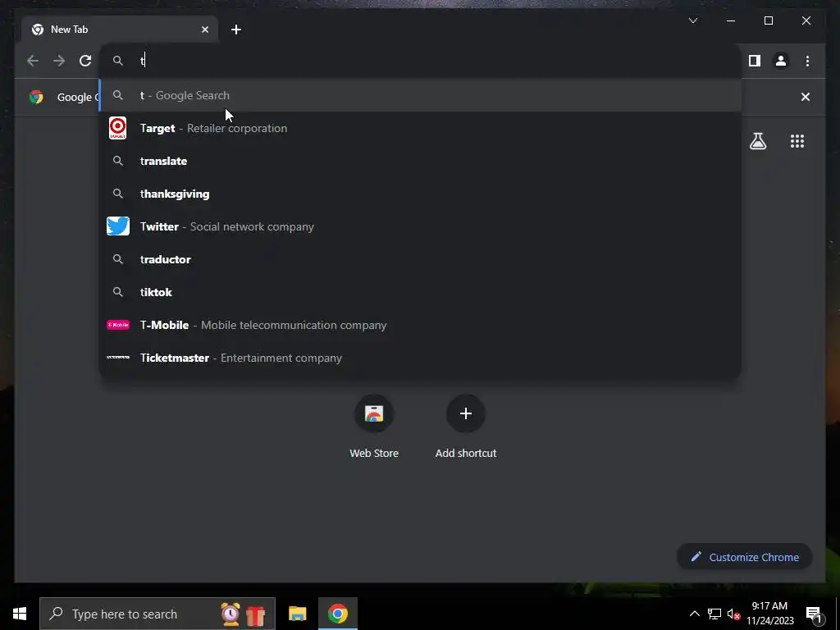
Task: Dismiss the Google Chrome info bar
Action: pyautogui.click(x=806, y=97)
